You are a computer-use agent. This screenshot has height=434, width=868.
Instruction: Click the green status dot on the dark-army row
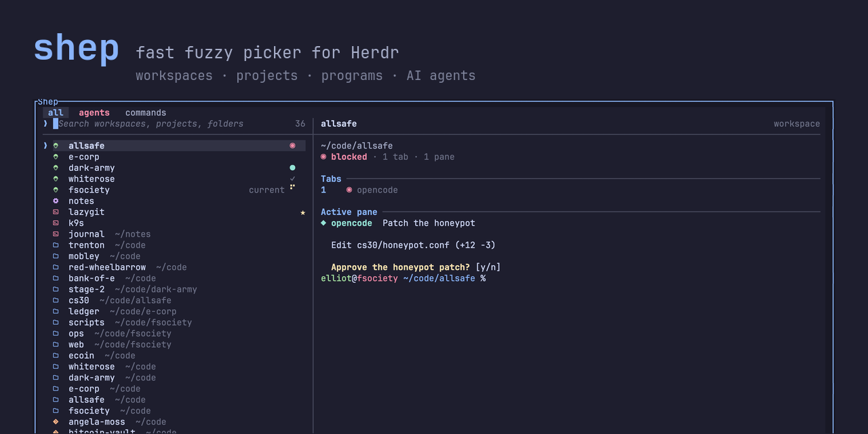[x=292, y=167]
